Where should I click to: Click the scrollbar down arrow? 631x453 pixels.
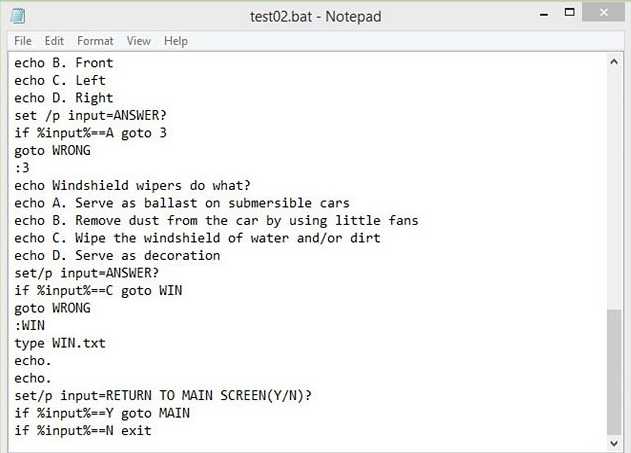coord(614,443)
